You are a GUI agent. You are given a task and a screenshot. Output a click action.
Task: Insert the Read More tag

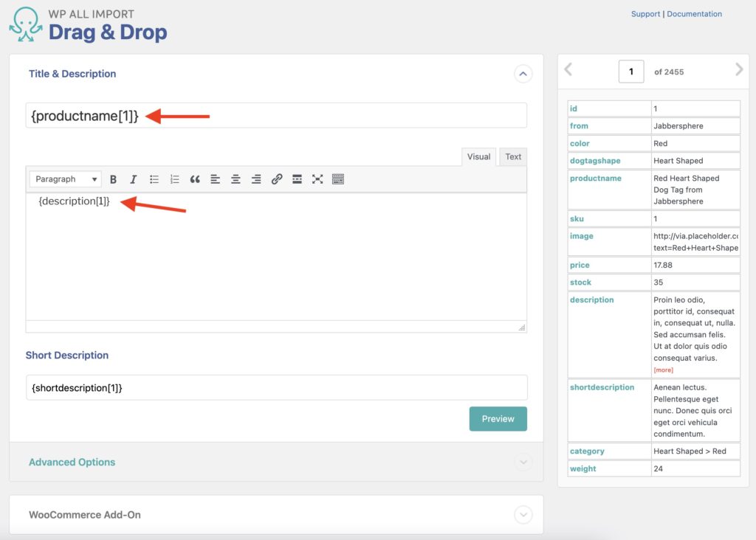pyautogui.click(x=297, y=179)
